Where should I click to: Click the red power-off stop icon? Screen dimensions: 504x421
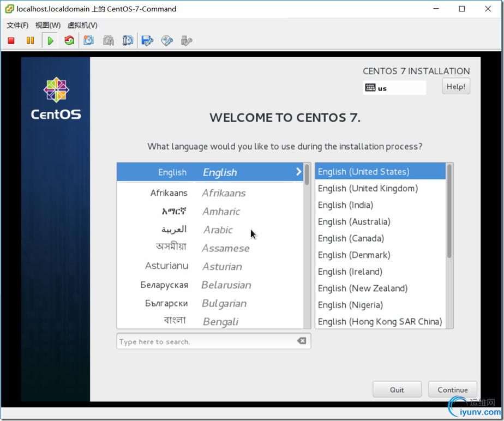(x=11, y=40)
